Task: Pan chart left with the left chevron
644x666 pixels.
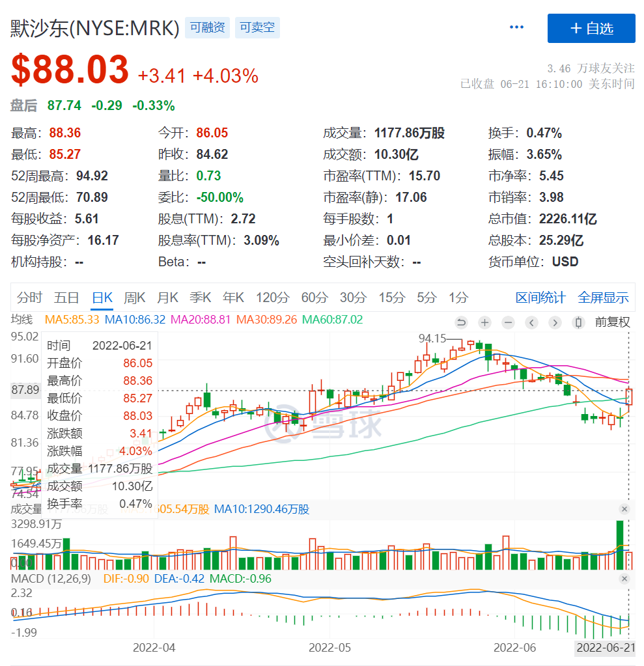Action: pyautogui.click(x=531, y=322)
